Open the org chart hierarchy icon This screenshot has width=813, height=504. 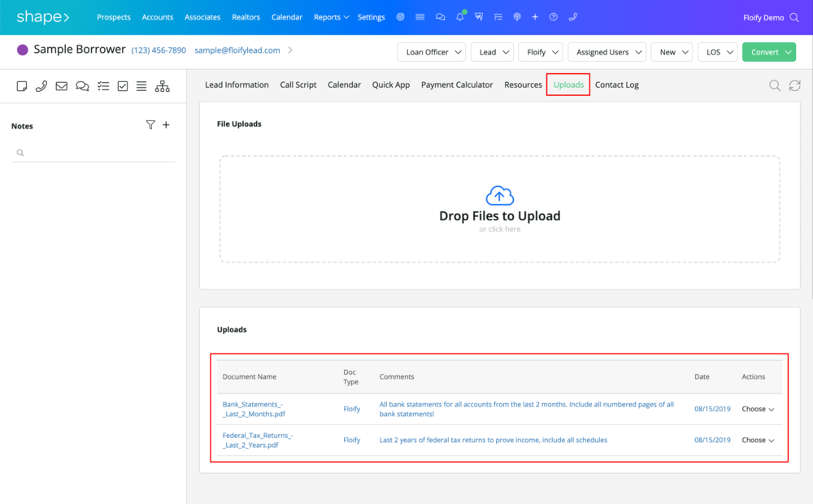click(163, 86)
